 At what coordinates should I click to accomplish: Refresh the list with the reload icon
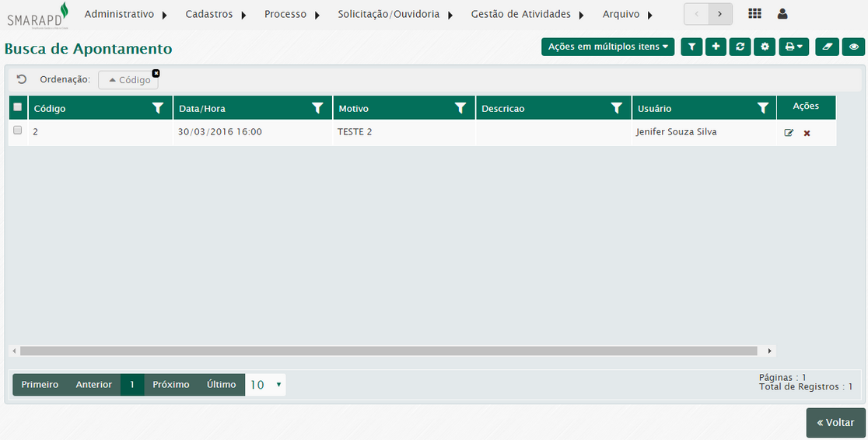point(740,47)
